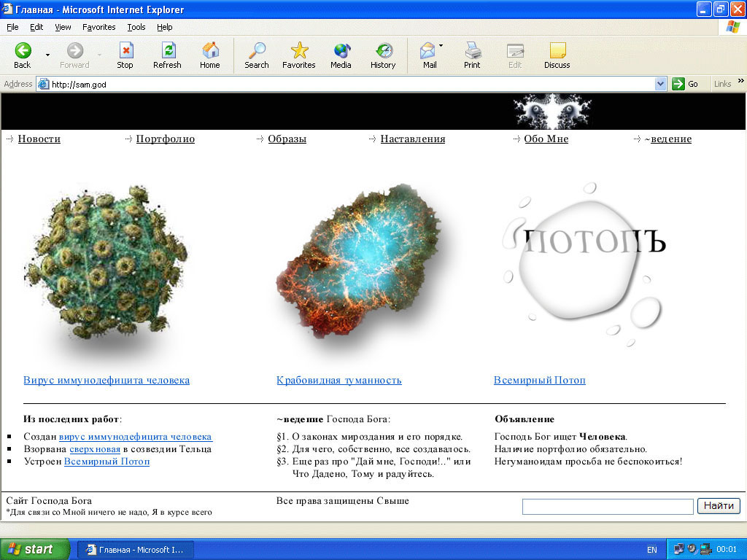
Task: Open the Back history dropdown arrow
Action: (47, 55)
